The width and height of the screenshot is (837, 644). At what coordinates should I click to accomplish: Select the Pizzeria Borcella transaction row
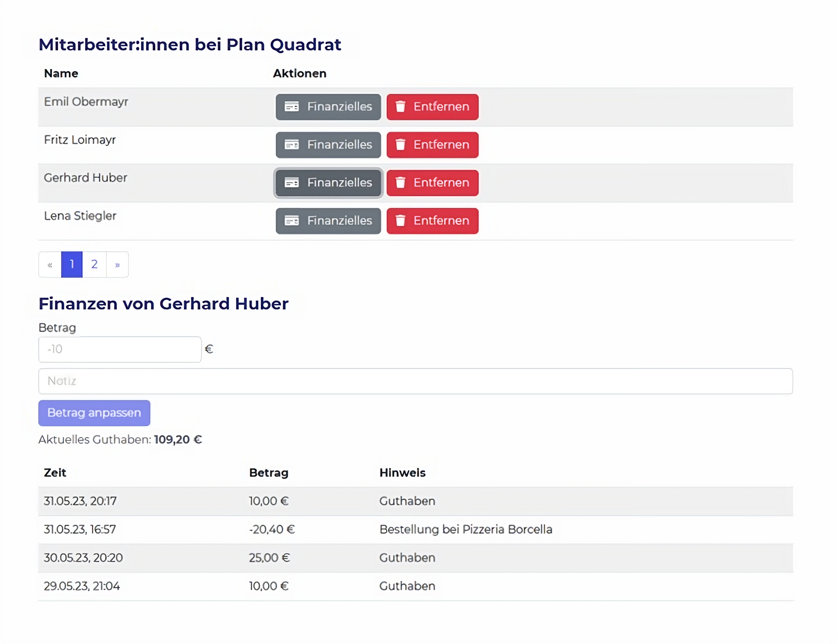pos(415,529)
